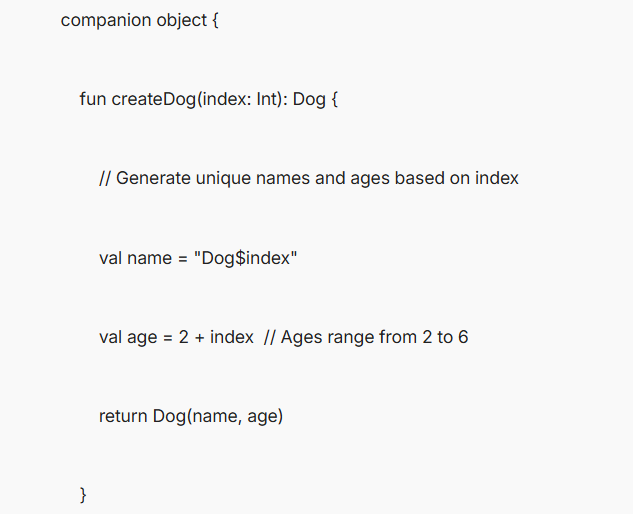Click the number 2 in age expression
633x514 pixels.
184,337
